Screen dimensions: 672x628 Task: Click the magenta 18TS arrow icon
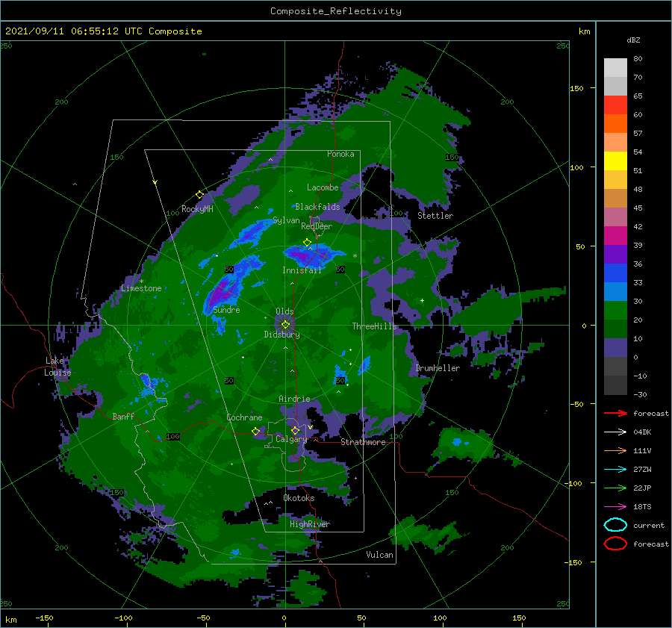pos(615,507)
